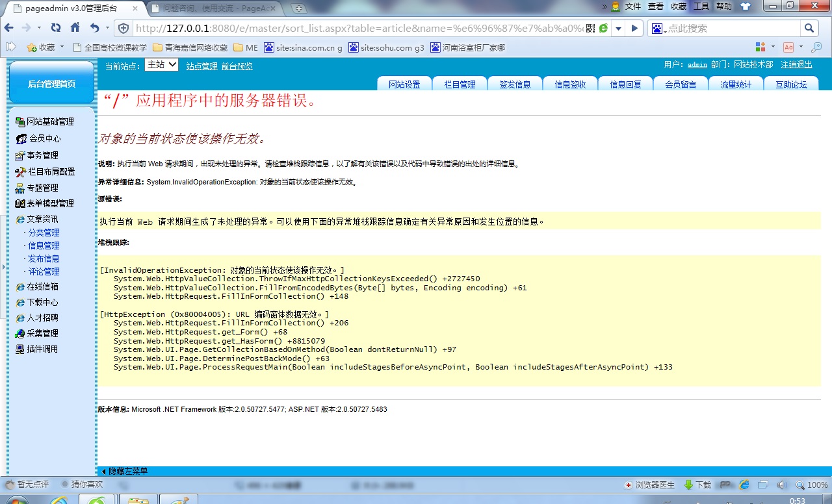The image size is (832, 504).
Task: Select 信息管理 under 文章资讯
Action: click(x=44, y=246)
